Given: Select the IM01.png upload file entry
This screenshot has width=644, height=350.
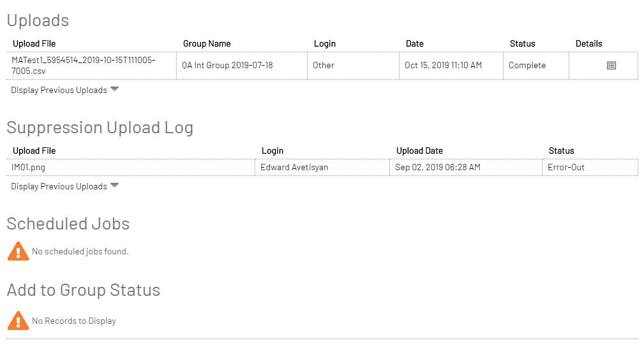Looking at the screenshot, I should tap(29, 167).
